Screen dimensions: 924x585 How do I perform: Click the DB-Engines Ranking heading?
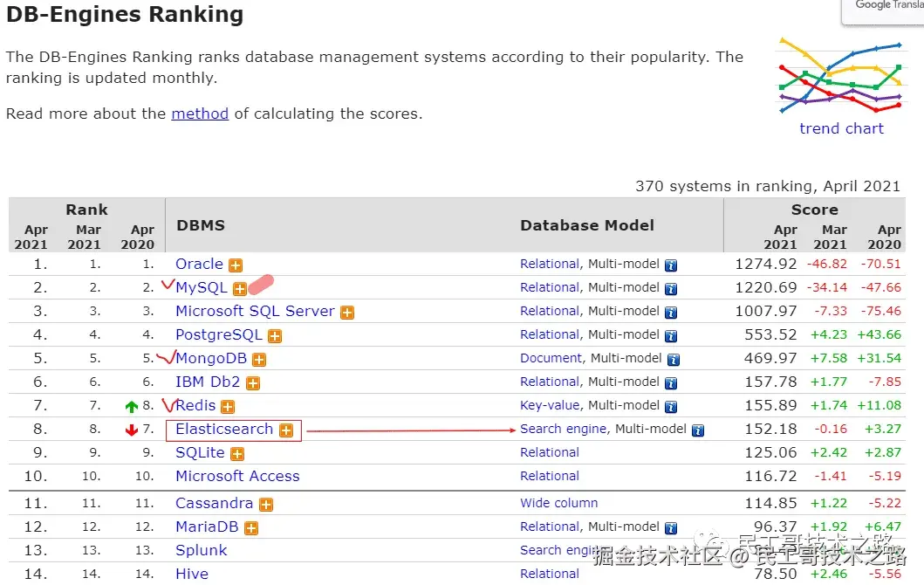(x=125, y=14)
